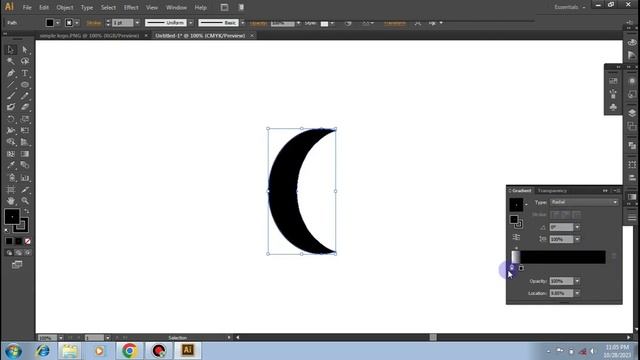Select the Mesh tool
The image size is (640, 360).
coord(11,154)
